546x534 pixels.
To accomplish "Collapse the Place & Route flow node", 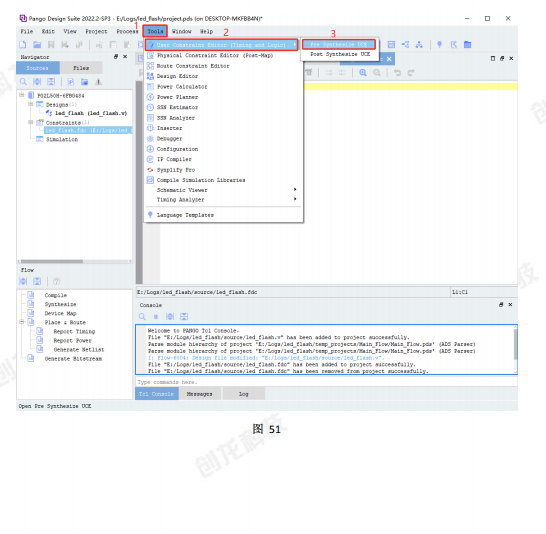I will click(22, 322).
